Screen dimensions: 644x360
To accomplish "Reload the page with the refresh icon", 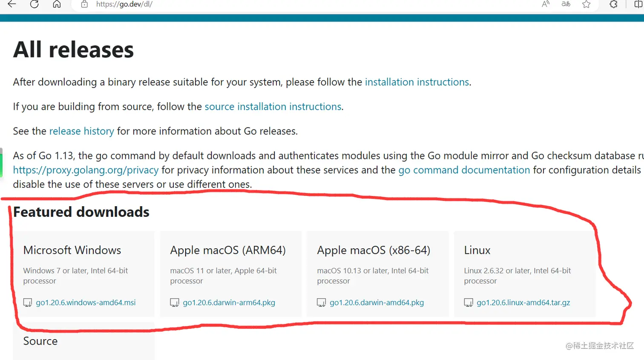I will [34, 4].
